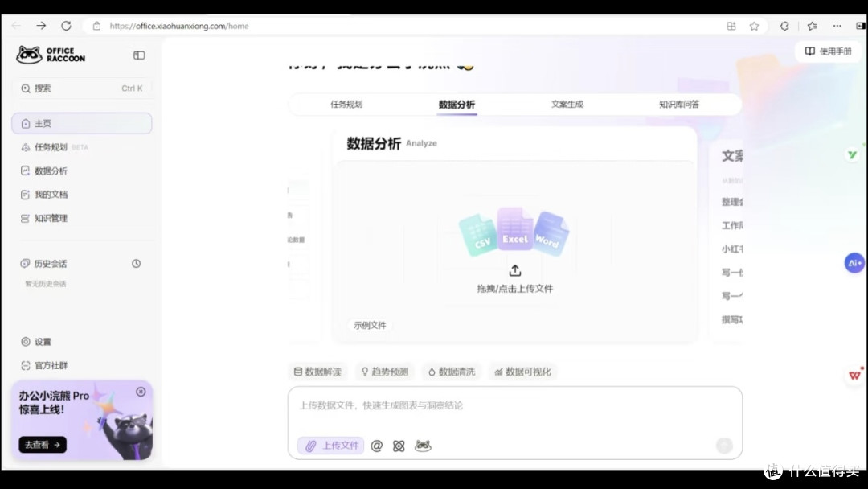868x489 pixels.
Task: Open 历史会话 in the sidebar
Action: pyautogui.click(x=44, y=264)
